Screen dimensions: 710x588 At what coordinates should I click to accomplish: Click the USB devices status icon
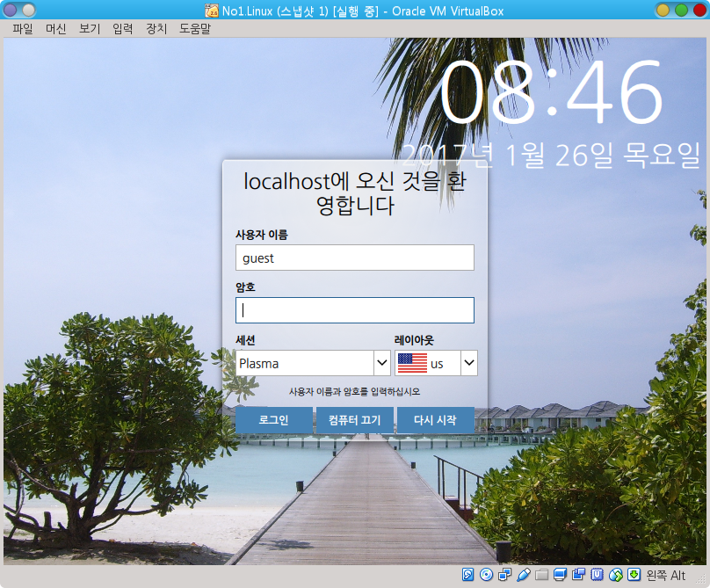523,575
